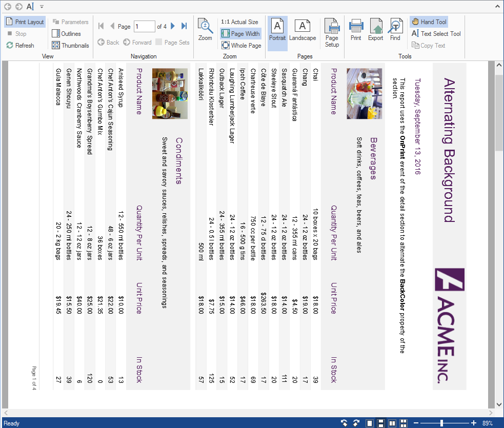Expand ribbon using top-right chevron

pos(496,7)
